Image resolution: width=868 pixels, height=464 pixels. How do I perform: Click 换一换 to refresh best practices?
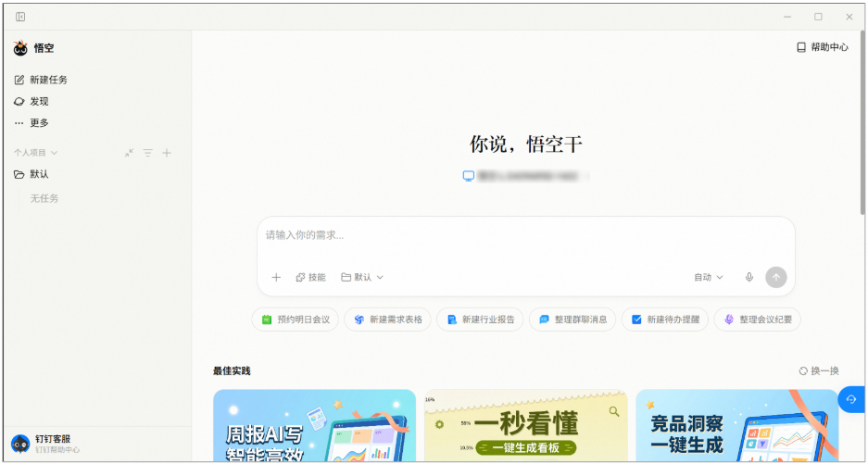coord(819,371)
